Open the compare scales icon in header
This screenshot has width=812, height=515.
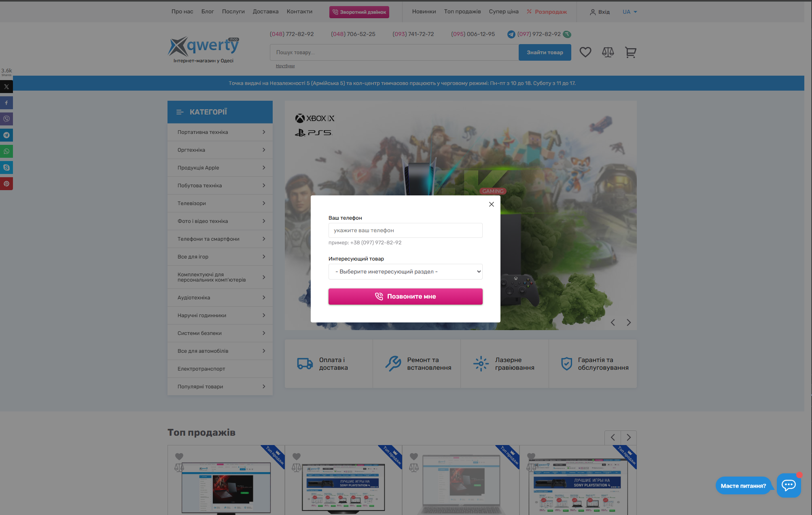coord(608,52)
